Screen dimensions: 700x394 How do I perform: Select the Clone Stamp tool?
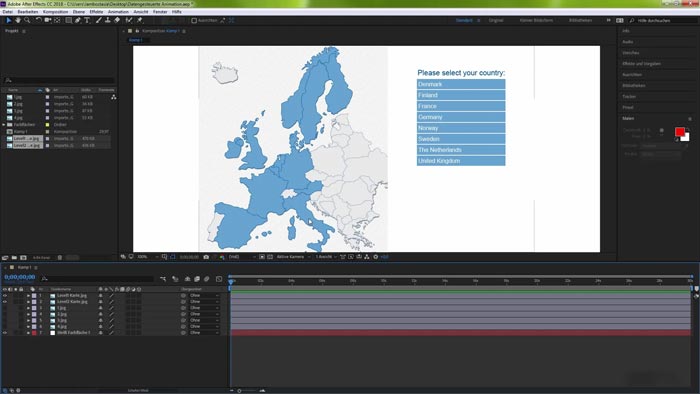pos(108,20)
